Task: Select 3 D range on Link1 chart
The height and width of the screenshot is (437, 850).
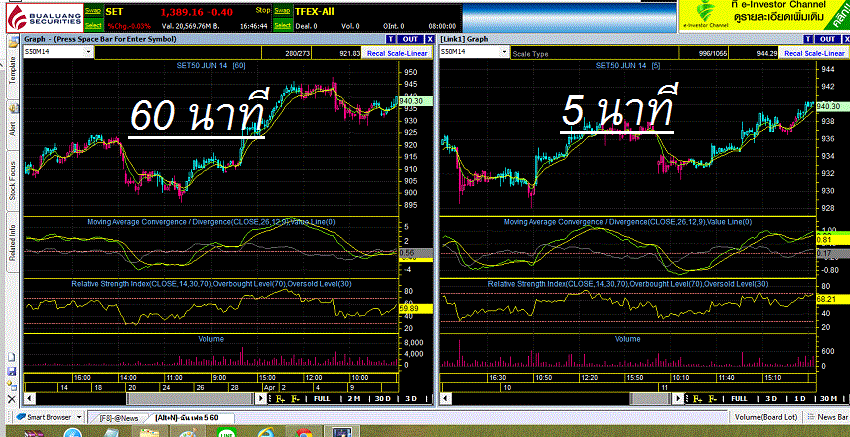Action: [x=770, y=399]
